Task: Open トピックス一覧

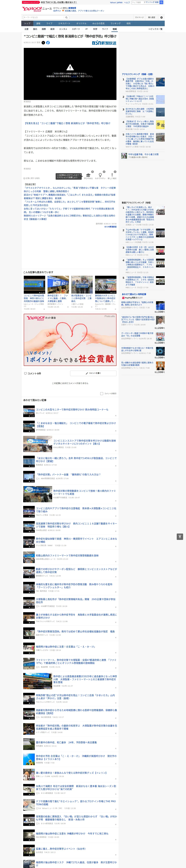Action: point(155,29)
